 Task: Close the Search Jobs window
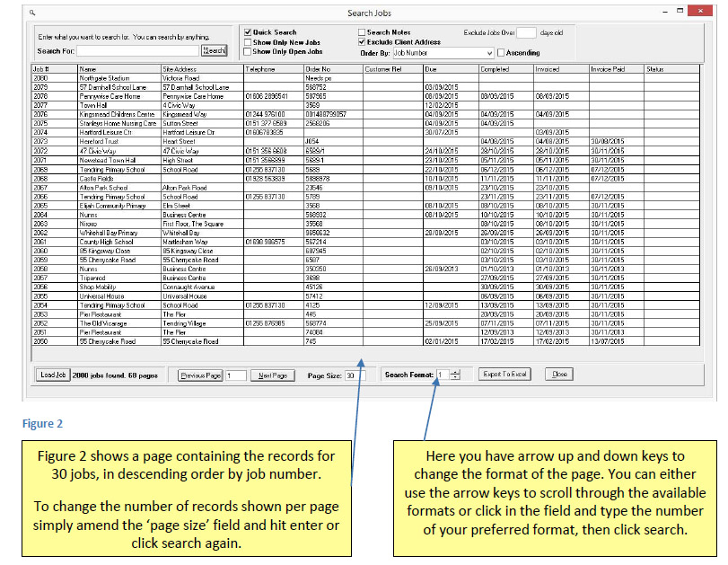click(700, 11)
